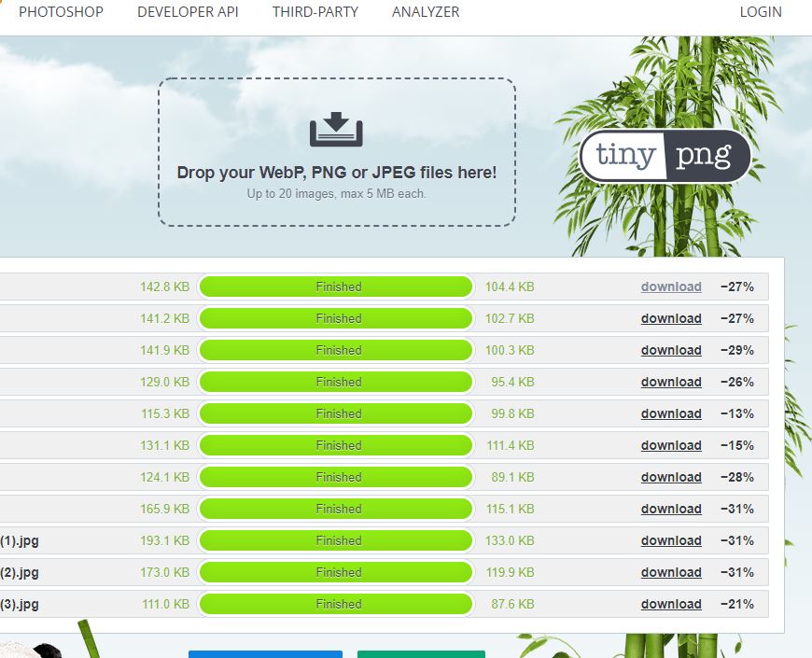Click the upload tray icon in drop zone
The height and width of the screenshot is (658, 812).
pyautogui.click(x=336, y=130)
